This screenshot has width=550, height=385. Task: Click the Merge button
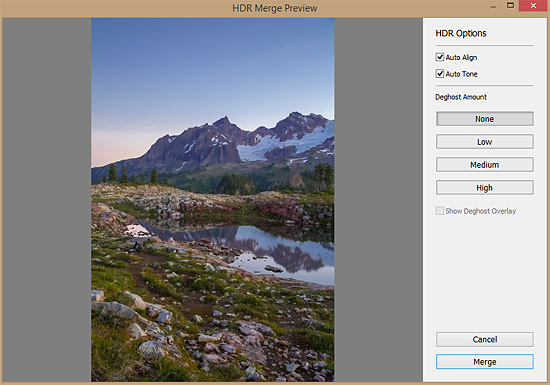484,362
